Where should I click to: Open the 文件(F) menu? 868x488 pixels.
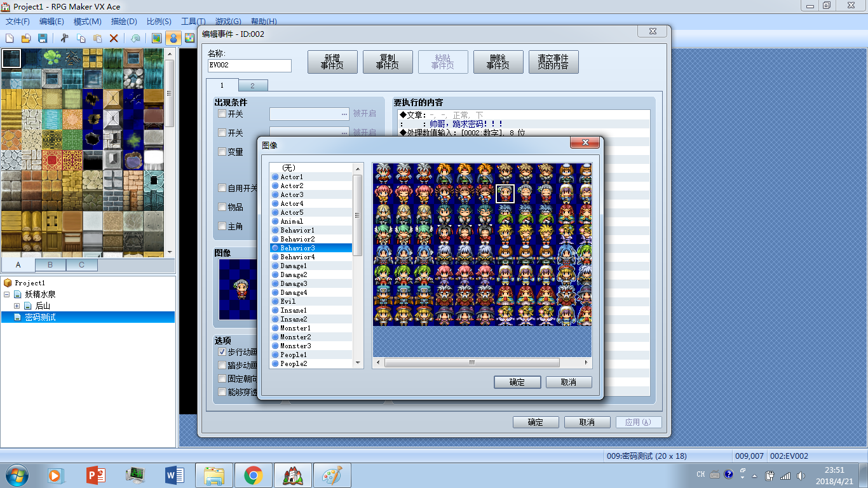coord(18,21)
